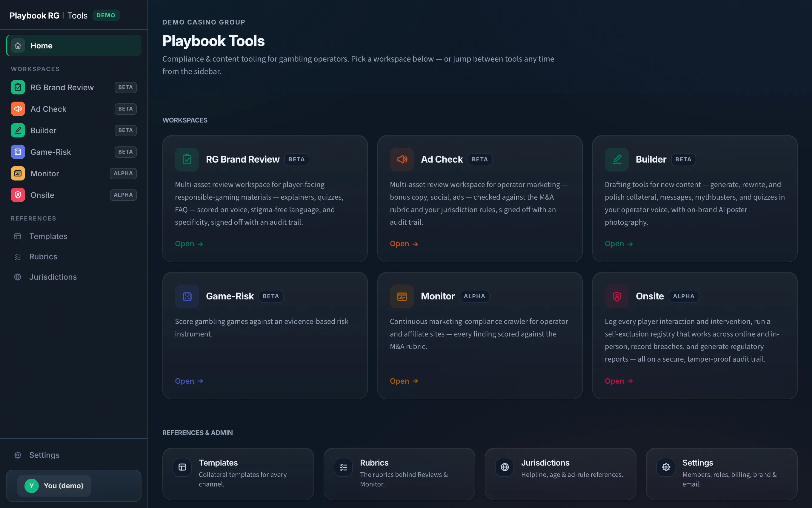Select Monitor in sidebar workspaces

74,173
